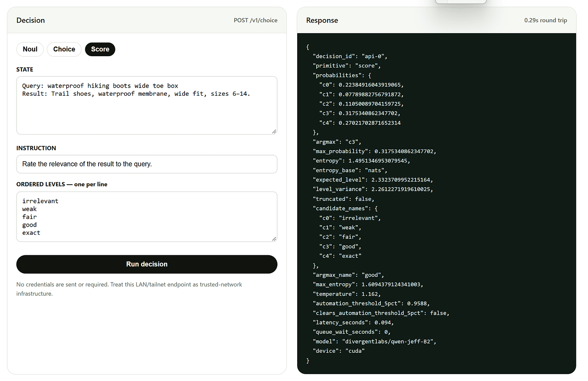Switch to the Noul tab

point(30,49)
